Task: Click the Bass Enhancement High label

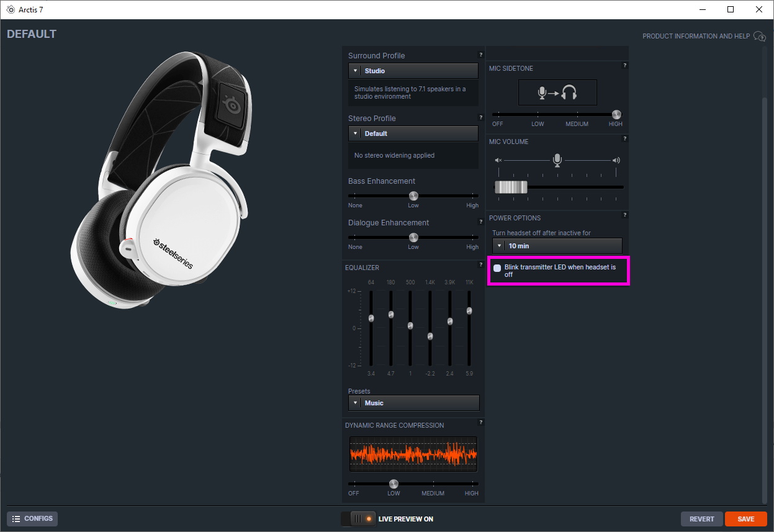Action: (x=472, y=205)
